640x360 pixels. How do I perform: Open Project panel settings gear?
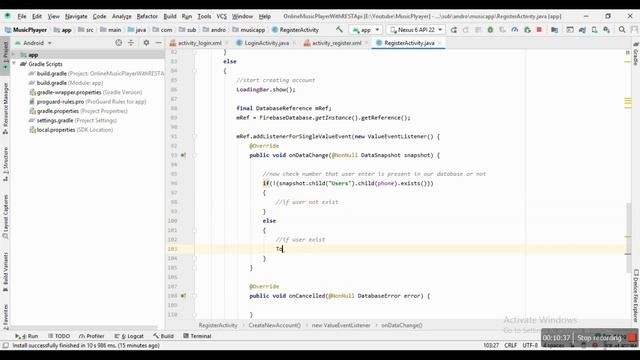[x=146, y=42]
